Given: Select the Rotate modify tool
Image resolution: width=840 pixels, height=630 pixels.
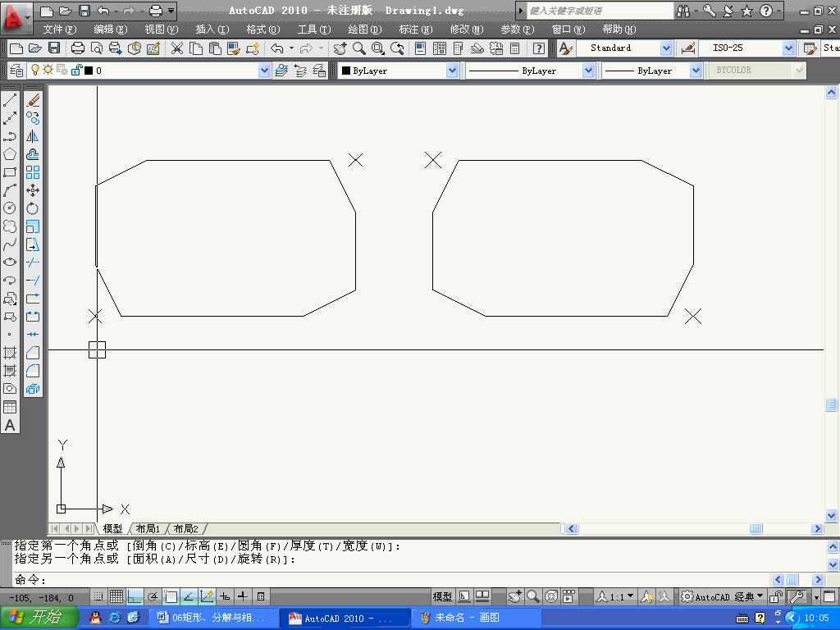Looking at the screenshot, I should pos(33,208).
